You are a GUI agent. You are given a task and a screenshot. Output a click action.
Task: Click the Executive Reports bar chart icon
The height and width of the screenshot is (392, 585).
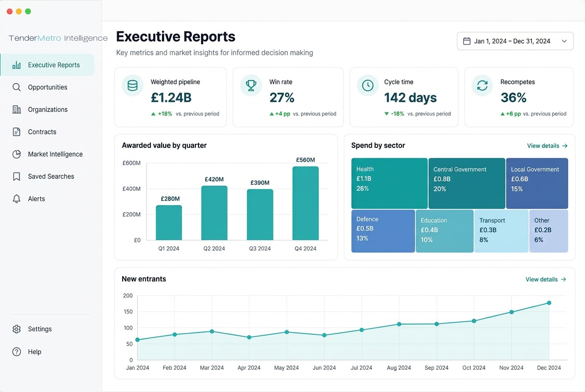[17, 65]
